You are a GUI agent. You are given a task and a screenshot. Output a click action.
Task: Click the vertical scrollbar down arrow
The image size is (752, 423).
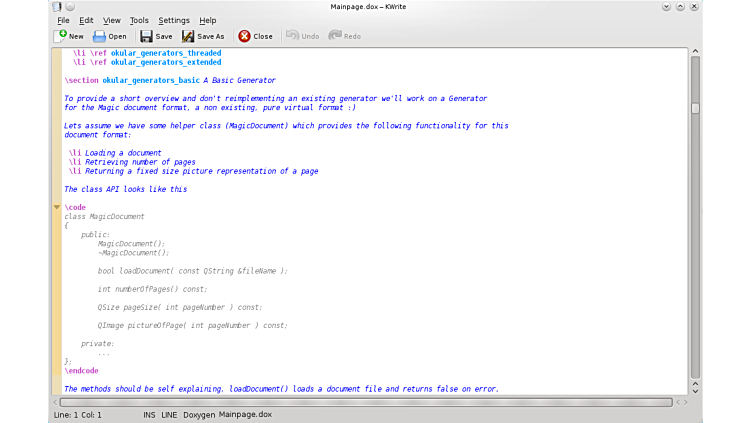pyautogui.click(x=695, y=390)
